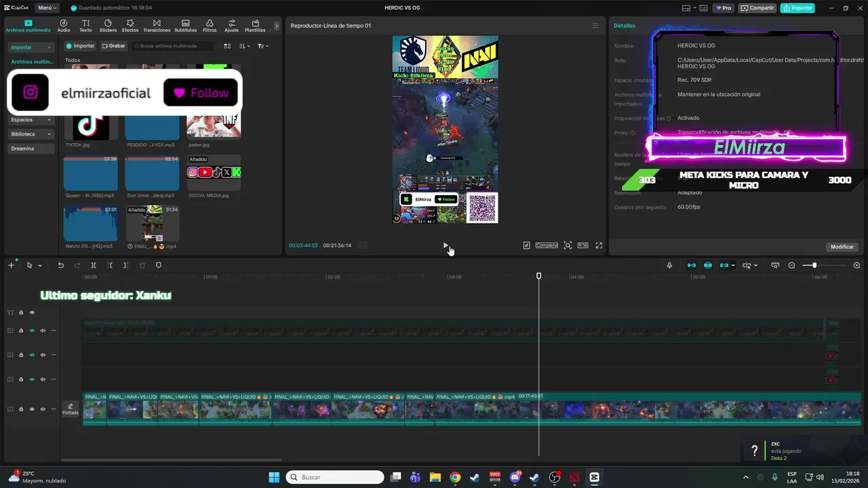Switch to the Stickers tab
Viewport: 868px width, 488px height.
108,26
